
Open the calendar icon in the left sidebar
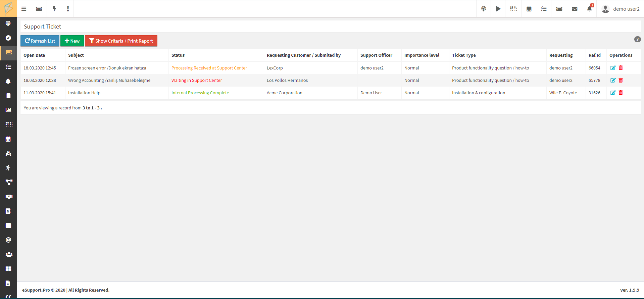pos(8,139)
